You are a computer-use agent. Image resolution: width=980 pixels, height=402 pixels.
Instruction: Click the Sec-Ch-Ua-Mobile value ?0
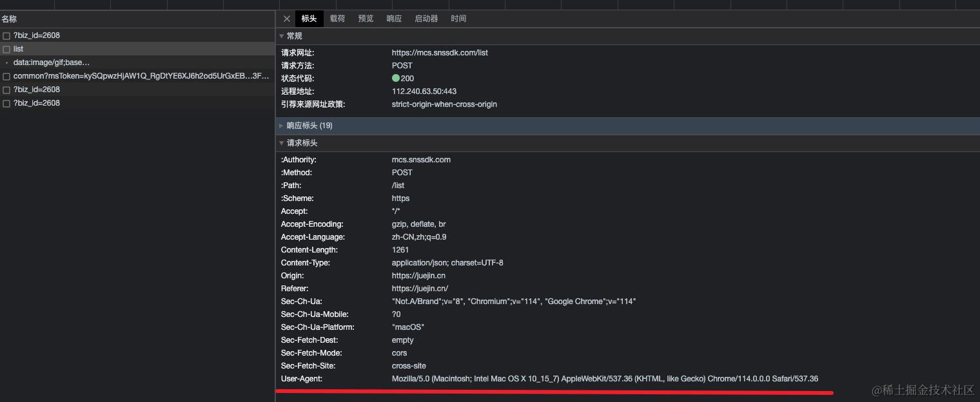click(x=396, y=314)
